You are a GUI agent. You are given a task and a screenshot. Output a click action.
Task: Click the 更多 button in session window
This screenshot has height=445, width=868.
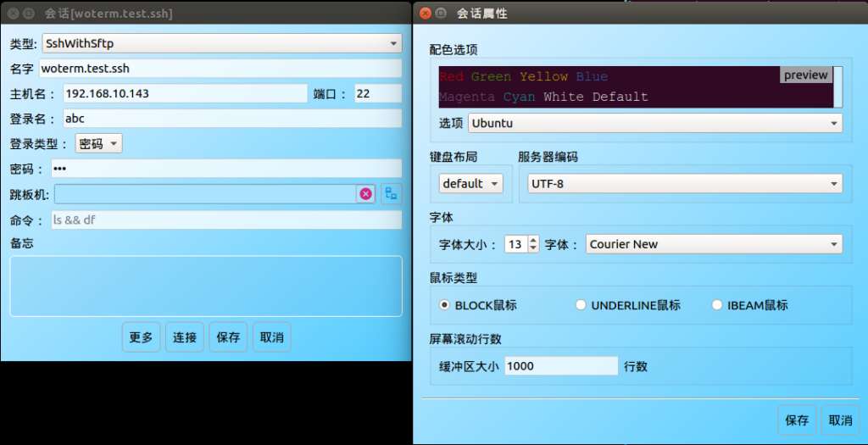(141, 337)
